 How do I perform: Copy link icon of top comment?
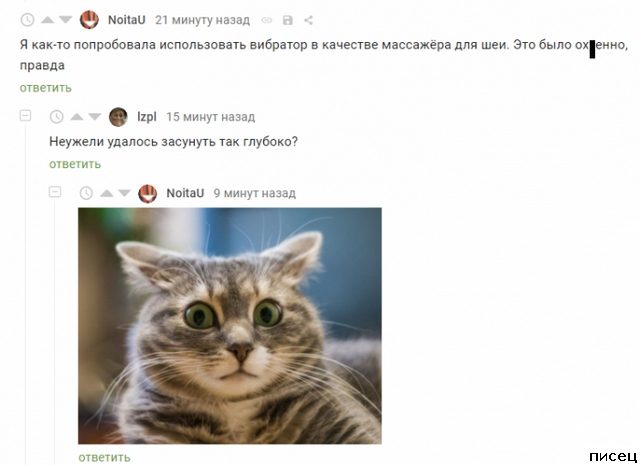pos(267,20)
